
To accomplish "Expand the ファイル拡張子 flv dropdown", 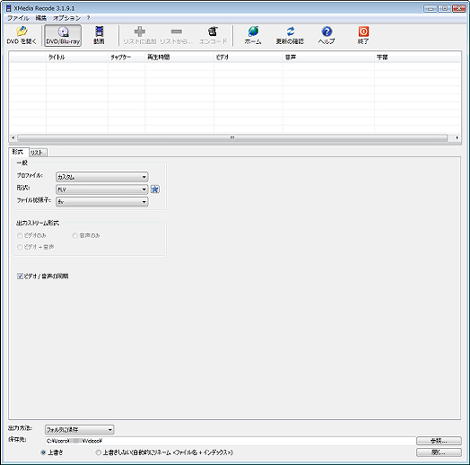I will [102, 202].
